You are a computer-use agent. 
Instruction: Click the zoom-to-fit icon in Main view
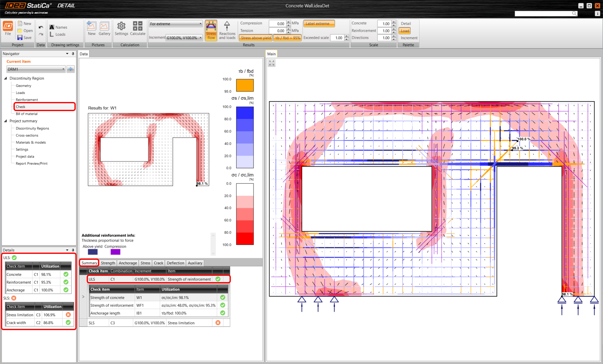(272, 63)
